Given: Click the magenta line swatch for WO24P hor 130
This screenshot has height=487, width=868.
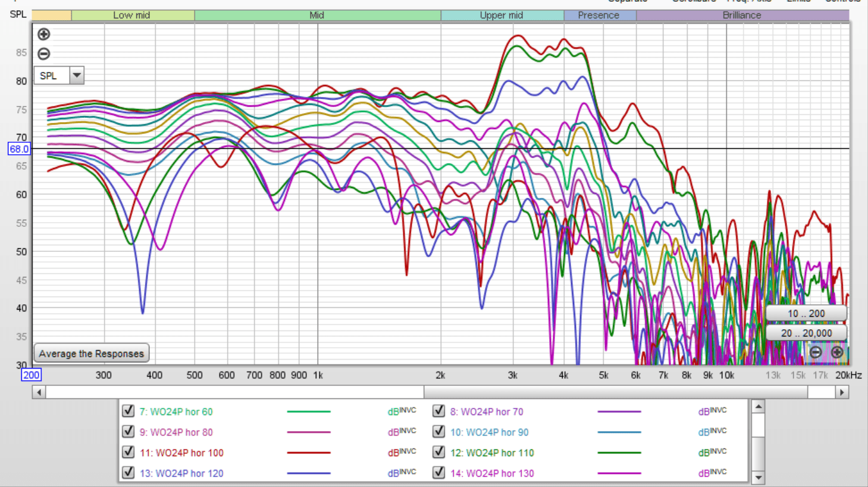Looking at the screenshot, I should (x=619, y=473).
